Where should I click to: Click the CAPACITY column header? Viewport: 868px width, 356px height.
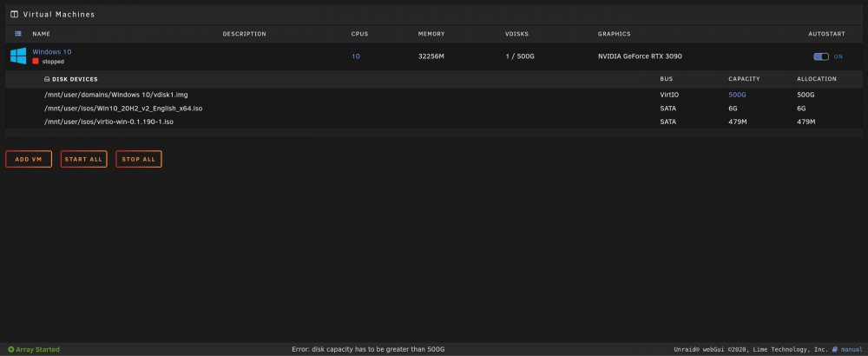(x=744, y=79)
